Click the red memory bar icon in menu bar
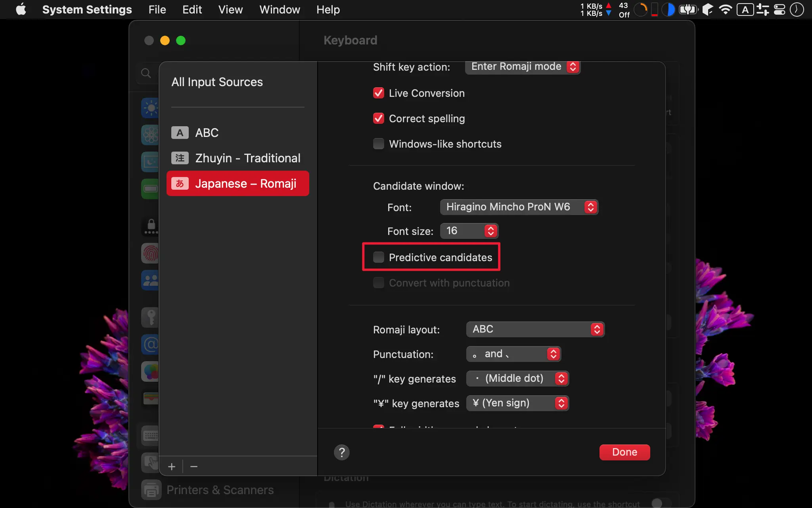The image size is (812, 508). (655, 10)
